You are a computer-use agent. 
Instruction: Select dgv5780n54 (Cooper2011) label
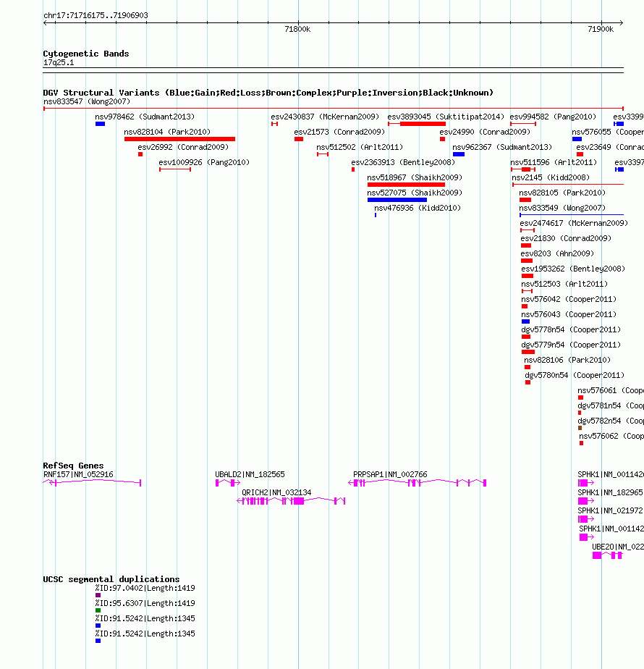tap(575, 376)
